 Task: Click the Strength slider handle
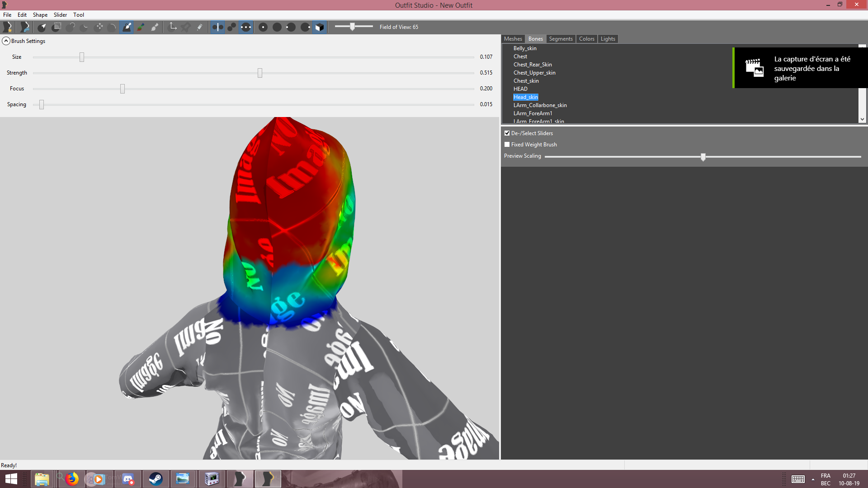point(260,73)
